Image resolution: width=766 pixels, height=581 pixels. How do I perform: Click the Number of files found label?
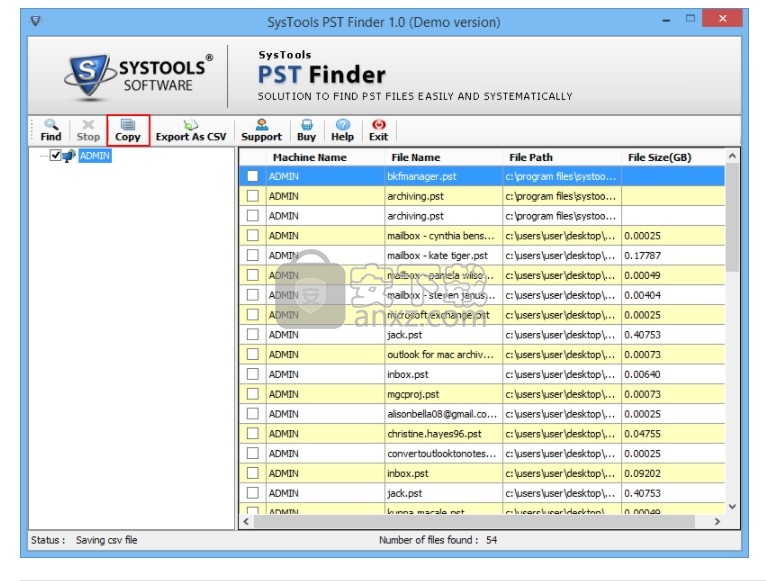[x=428, y=540]
